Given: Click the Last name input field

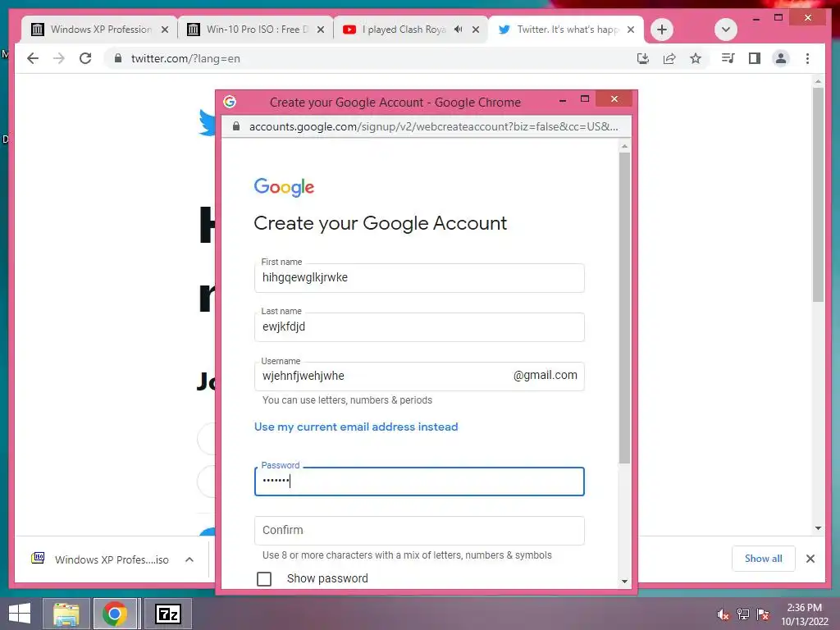Looking at the screenshot, I should click(419, 327).
